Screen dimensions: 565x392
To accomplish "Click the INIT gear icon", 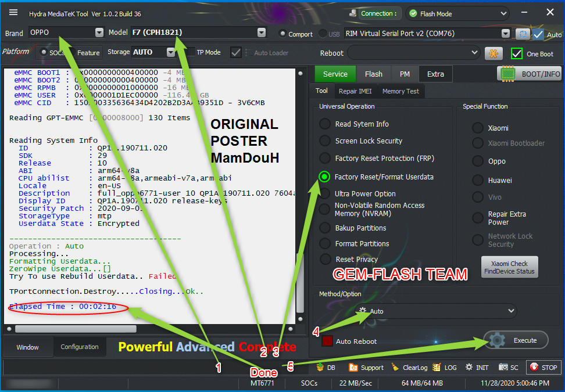I will click(x=477, y=367).
